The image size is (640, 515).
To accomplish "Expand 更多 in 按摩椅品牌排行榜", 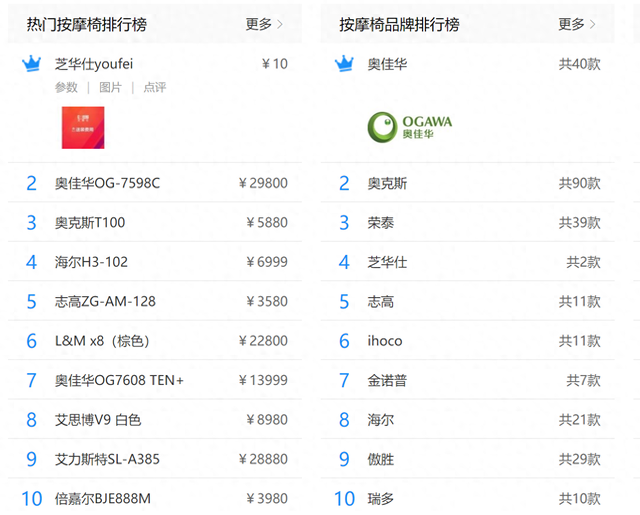I will 576,24.
